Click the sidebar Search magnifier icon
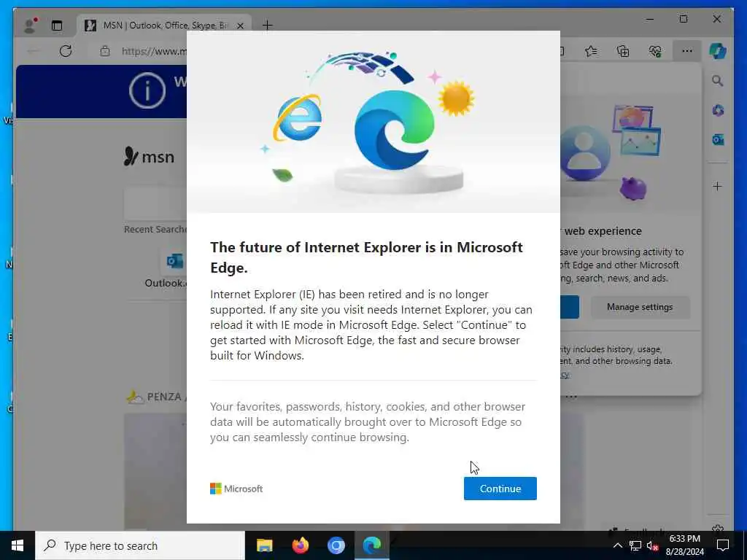The height and width of the screenshot is (560, 747). pos(718,81)
